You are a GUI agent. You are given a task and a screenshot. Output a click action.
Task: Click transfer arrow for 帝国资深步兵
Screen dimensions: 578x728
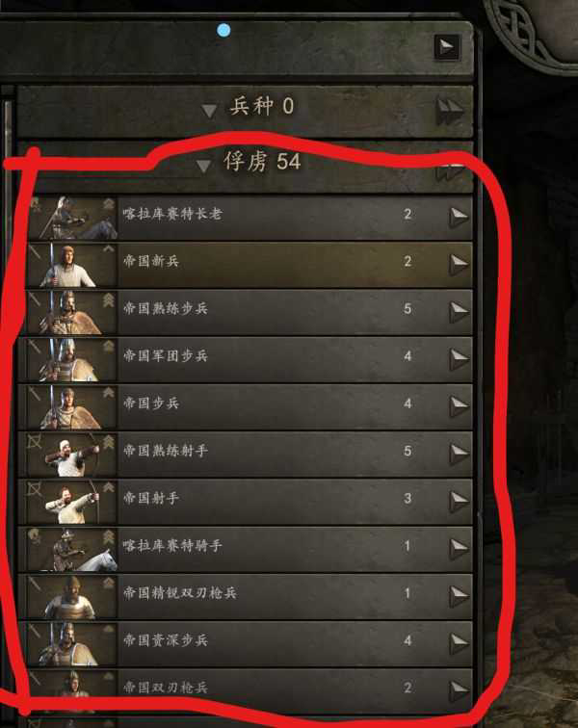460,643
